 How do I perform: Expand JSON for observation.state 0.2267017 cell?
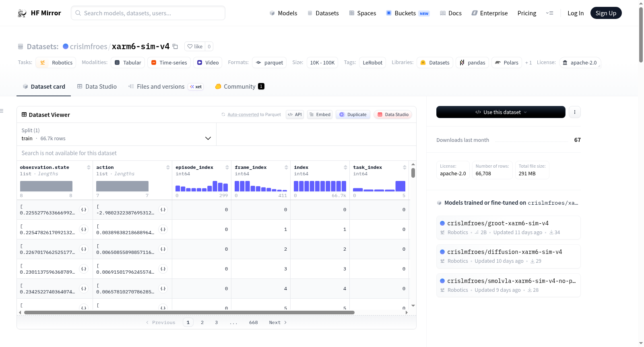pos(84,249)
